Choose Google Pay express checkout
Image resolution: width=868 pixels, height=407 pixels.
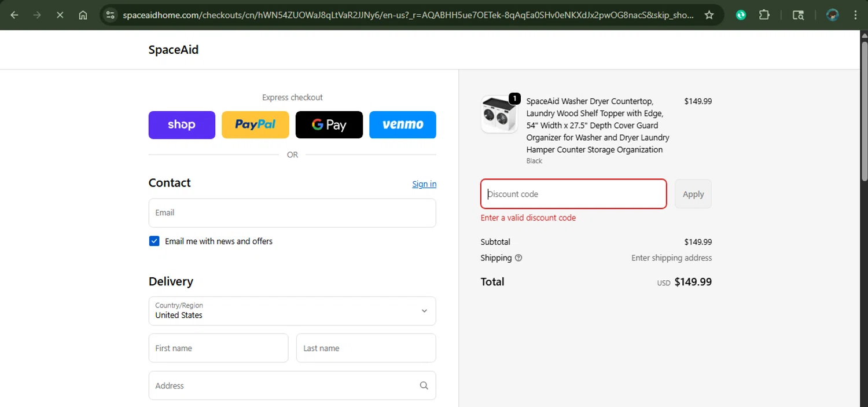point(329,125)
